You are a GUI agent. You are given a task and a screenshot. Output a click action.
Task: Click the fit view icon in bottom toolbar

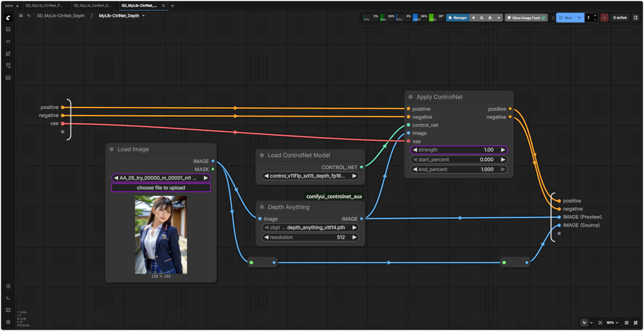pos(600,322)
